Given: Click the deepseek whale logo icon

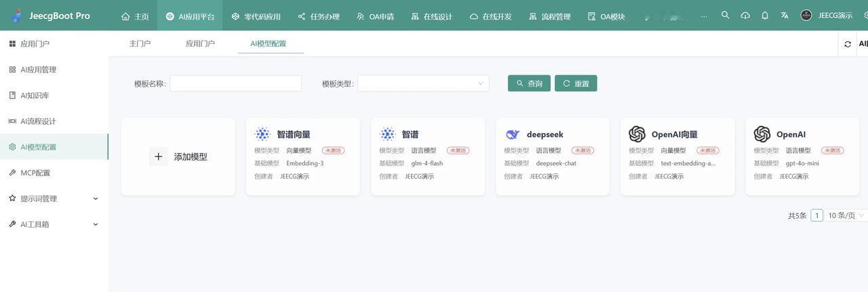Looking at the screenshot, I should point(513,134).
